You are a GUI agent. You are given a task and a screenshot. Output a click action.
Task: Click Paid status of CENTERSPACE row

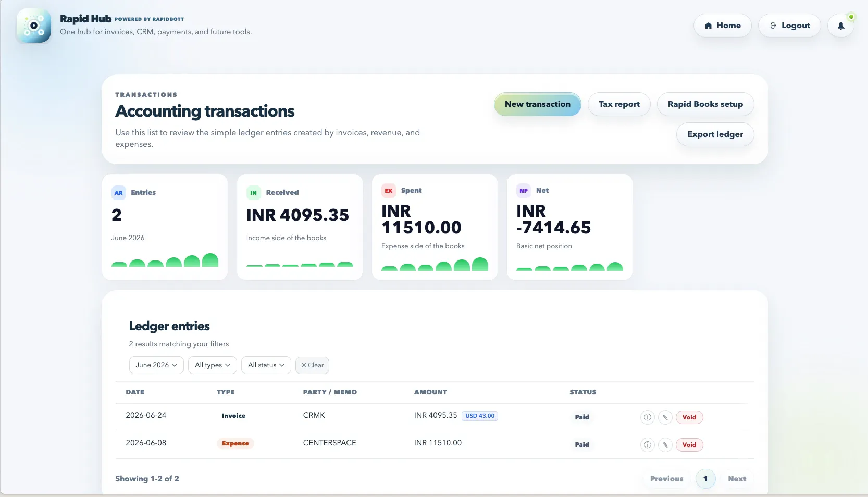pos(582,444)
